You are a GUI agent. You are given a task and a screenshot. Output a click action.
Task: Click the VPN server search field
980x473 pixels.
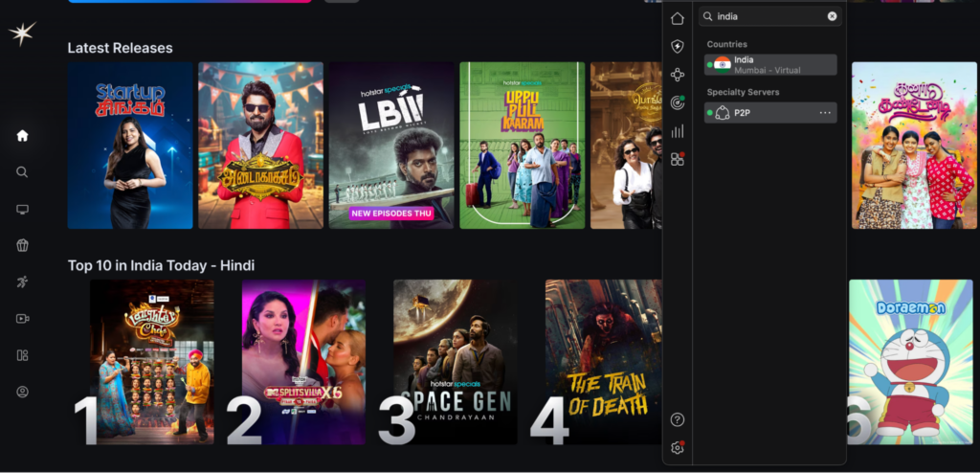pyautogui.click(x=770, y=16)
